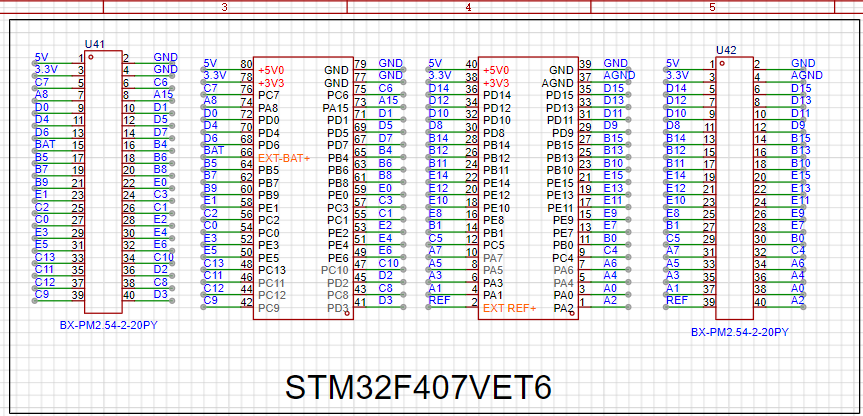
Task: Select pin name PC4
Action: (x=564, y=258)
